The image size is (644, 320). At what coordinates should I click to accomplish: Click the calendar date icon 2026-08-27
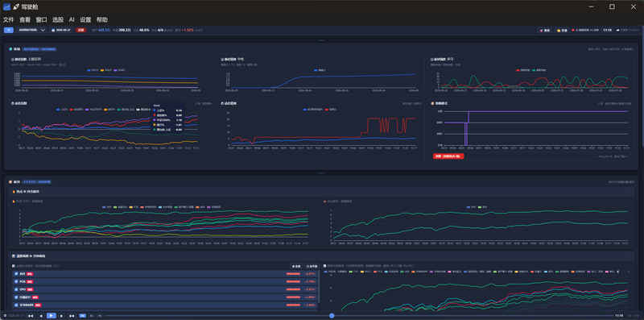[x=53, y=30]
